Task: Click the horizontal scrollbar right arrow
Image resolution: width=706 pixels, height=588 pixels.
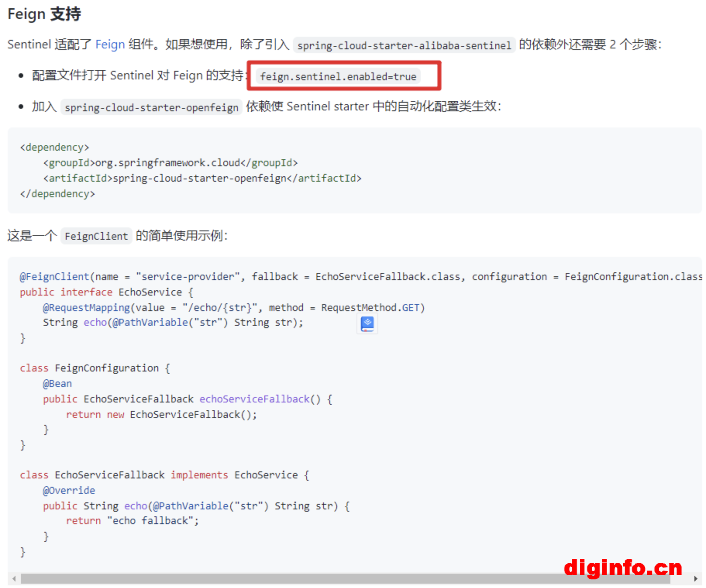Action: click(696, 579)
